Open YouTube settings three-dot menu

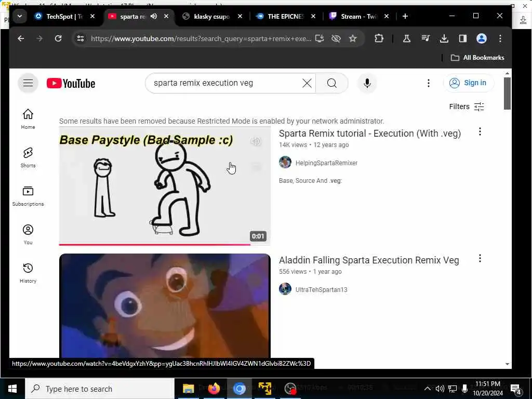pyautogui.click(x=429, y=83)
